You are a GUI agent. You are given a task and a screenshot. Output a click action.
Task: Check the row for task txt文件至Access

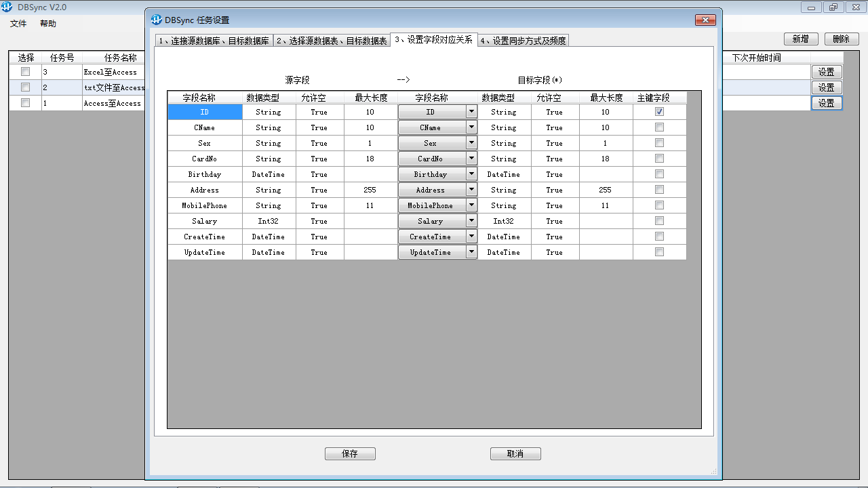click(25, 87)
